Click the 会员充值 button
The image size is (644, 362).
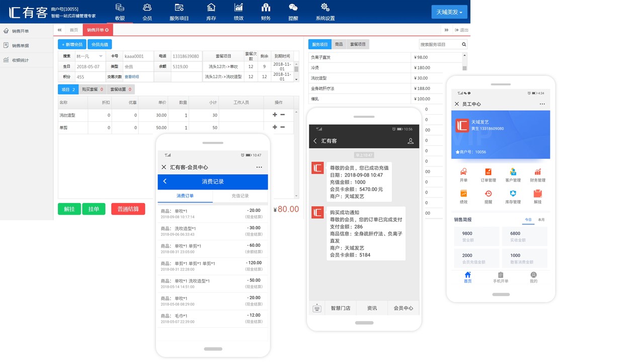coord(100,44)
